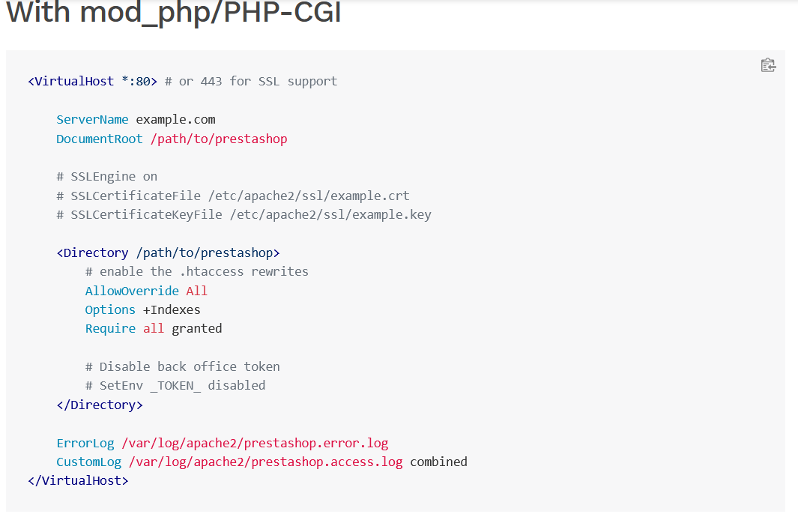The width and height of the screenshot is (798, 532).
Task: Click the SSLCertificateKeyFile comment line
Action: [x=244, y=215]
